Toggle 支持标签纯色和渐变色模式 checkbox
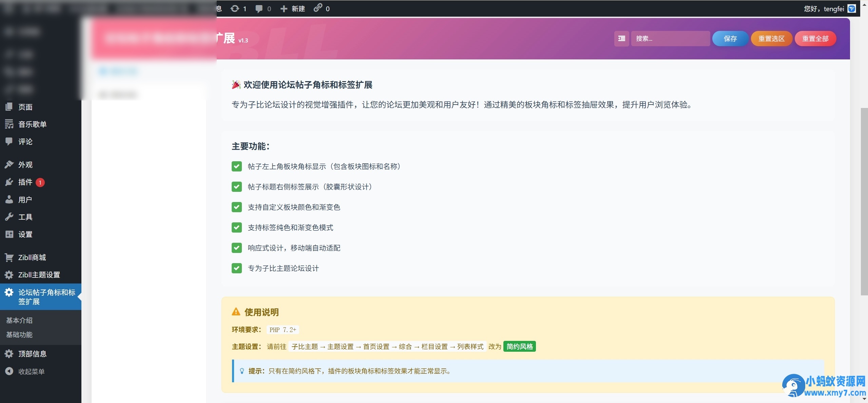The height and width of the screenshot is (403, 868). tap(236, 227)
